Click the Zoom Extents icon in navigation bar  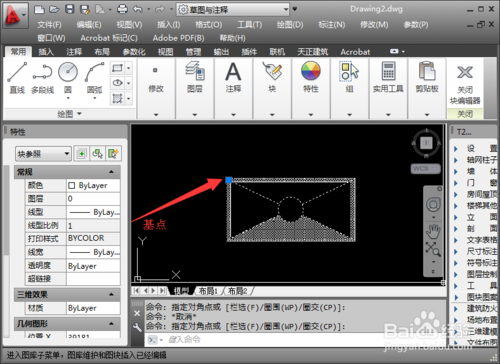pos(433,249)
